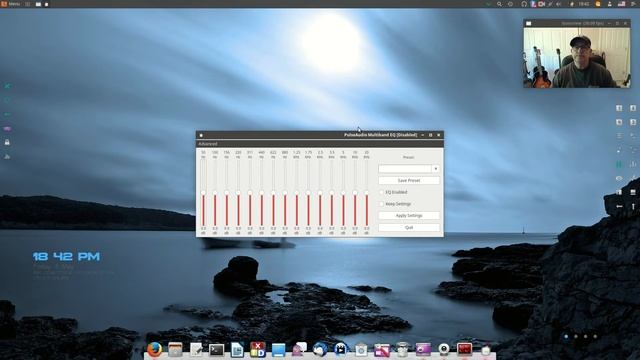Open the file archive cabinet icon in dock

pyautogui.click(x=175, y=350)
